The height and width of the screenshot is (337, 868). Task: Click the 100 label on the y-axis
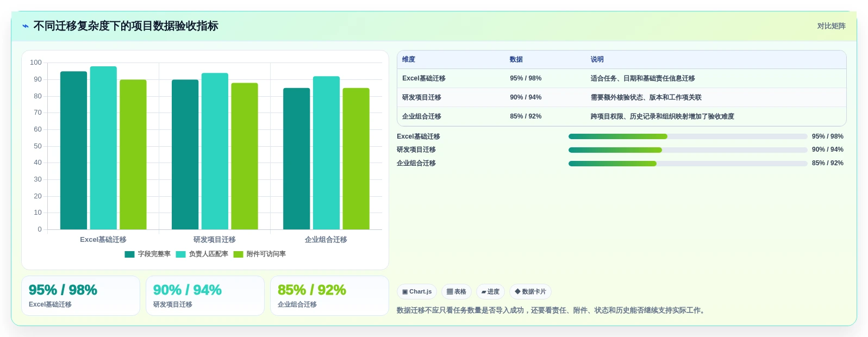tap(36, 63)
